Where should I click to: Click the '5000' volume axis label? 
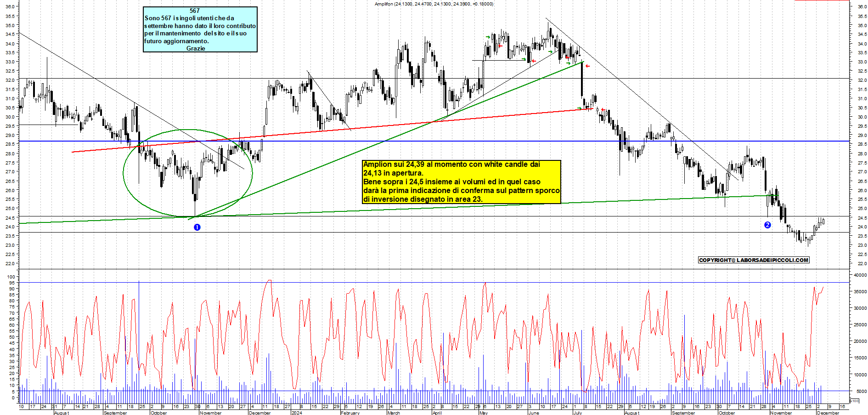tap(862, 391)
